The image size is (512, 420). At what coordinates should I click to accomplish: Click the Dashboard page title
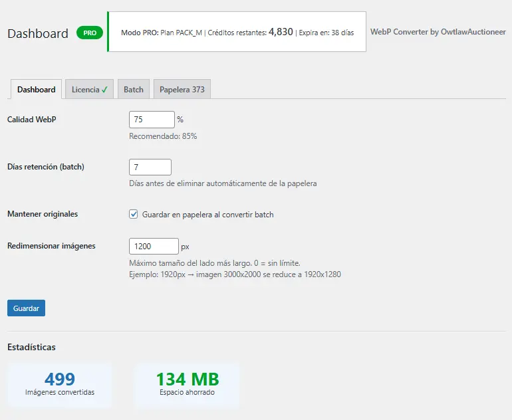coord(38,33)
